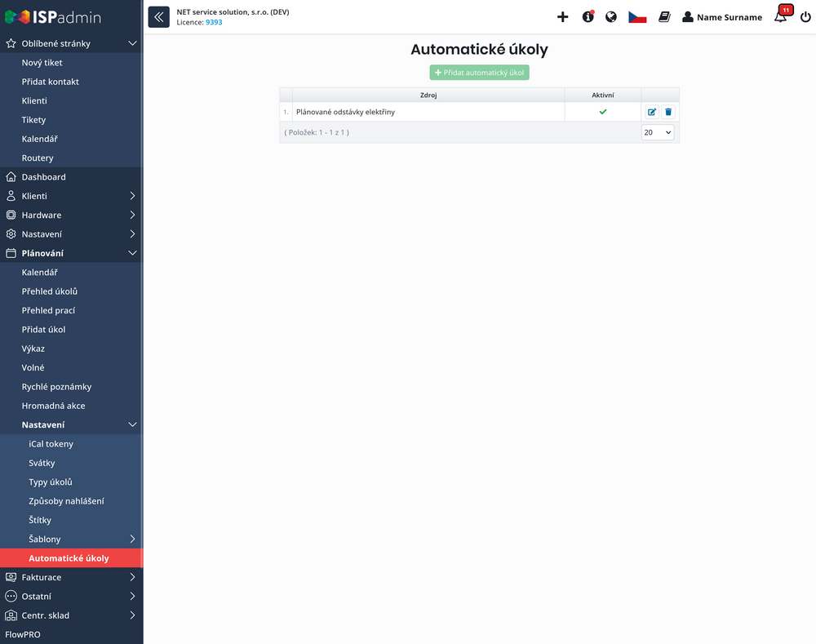Viewport: 816px width, 644px height.
Task: Open the Name Surname user profile
Action: click(x=722, y=17)
